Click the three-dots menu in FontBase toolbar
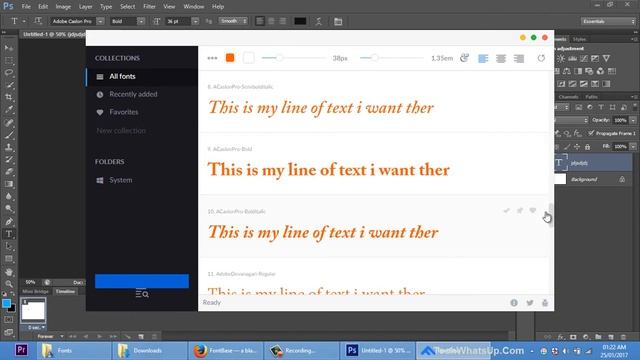Viewport: 640px width, 360px height. (212, 58)
